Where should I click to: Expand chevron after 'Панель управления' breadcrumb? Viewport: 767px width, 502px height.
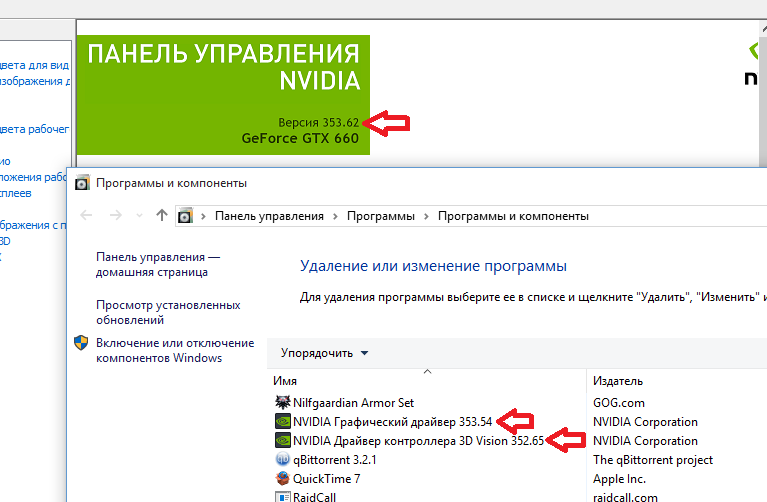click(335, 216)
